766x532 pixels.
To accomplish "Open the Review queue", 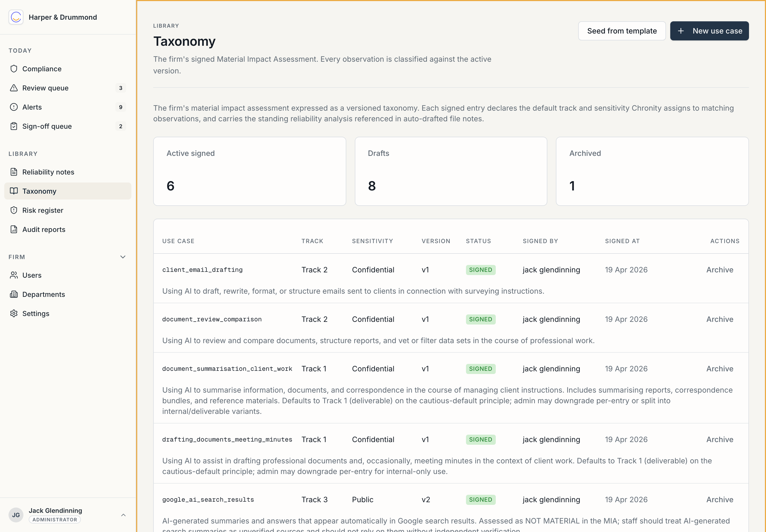I will click(68, 88).
